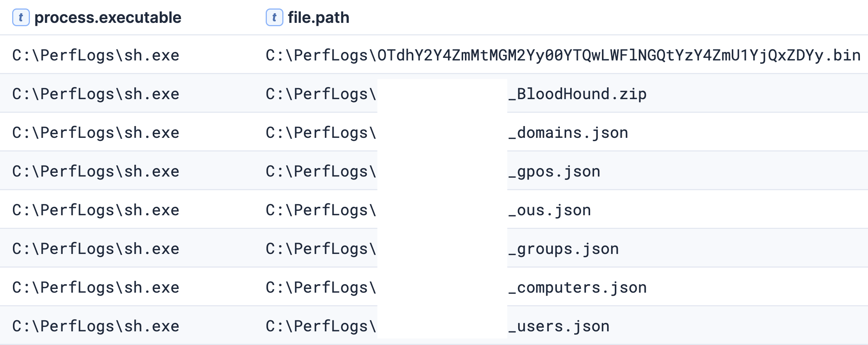The image size is (868, 345).
Task: Select sh.exe in the gpos.json row
Action: 152,172
